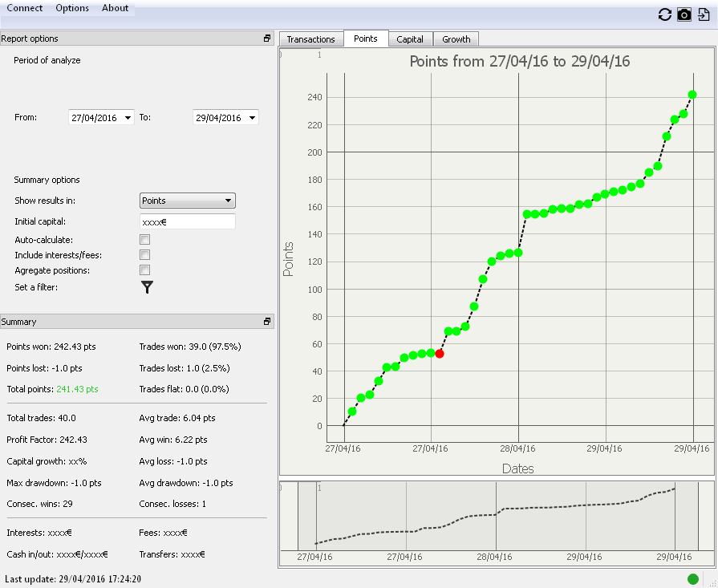Take a screenshot with the camera icon
Viewport: 718px width, 588px height.
(x=684, y=14)
